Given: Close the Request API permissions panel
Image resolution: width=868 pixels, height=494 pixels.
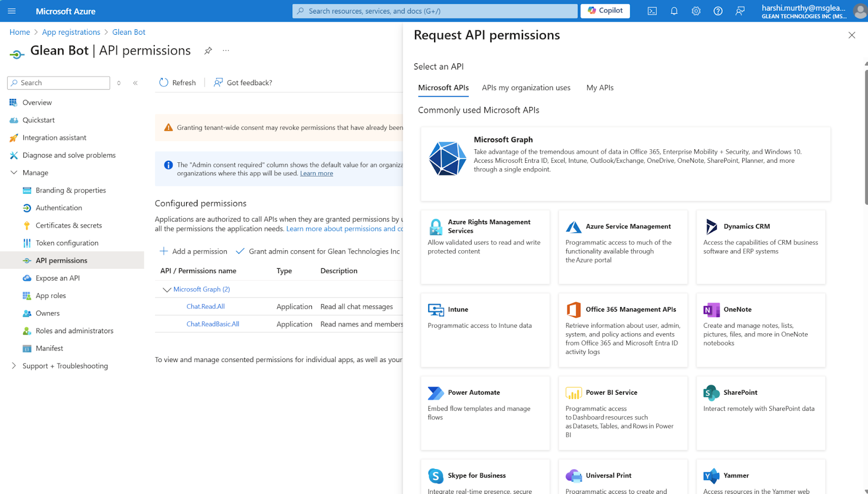Looking at the screenshot, I should (x=851, y=35).
